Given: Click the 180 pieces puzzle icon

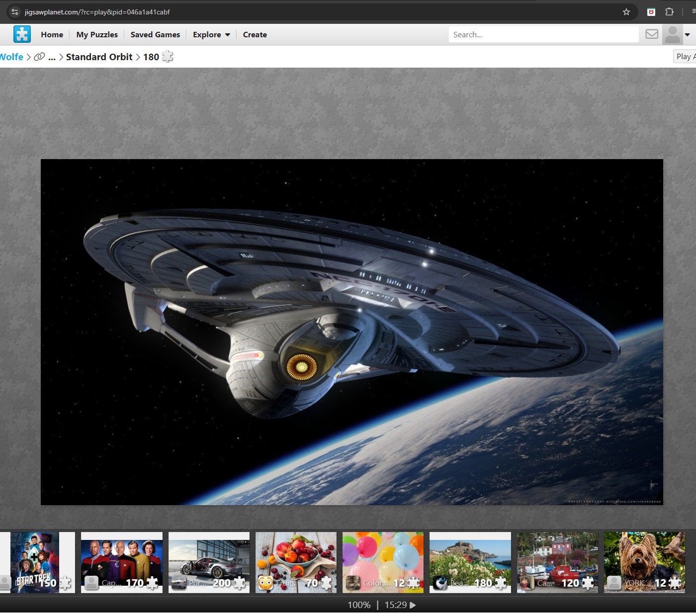Looking at the screenshot, I should tap(168, 57).
